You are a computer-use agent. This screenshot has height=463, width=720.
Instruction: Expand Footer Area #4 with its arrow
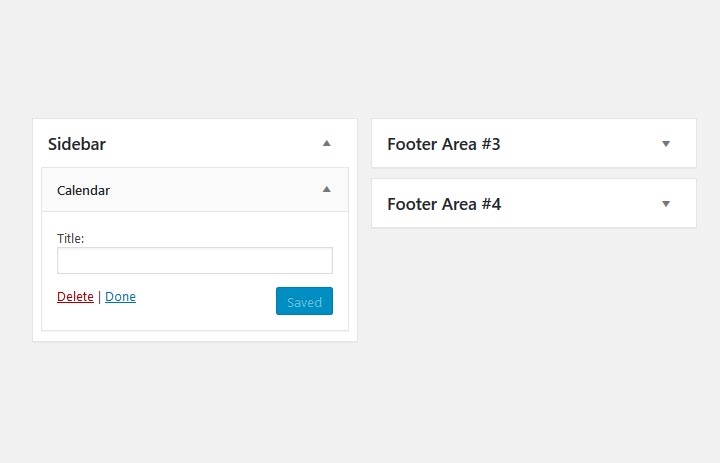click(x=666, y=204)
